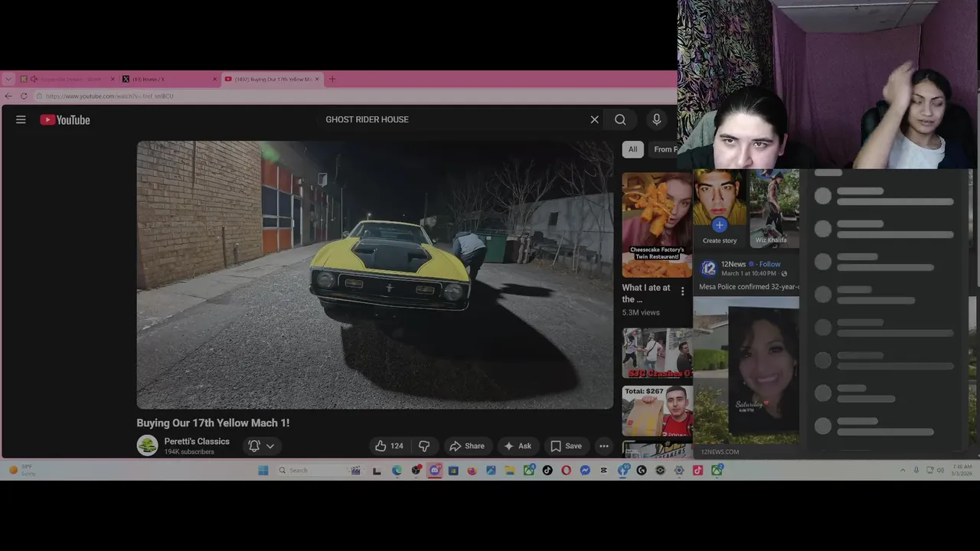Viewport: 980px width, 551px height.
Task: Open Discord from the taskbar
Action: point(434,470)
